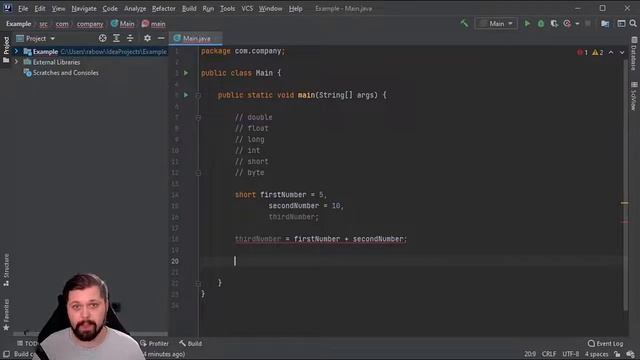Image resolution: width=640 pixels, height=360 pixels.
Task: Click run gutter arrow beside main method
Action: point(186,95)
